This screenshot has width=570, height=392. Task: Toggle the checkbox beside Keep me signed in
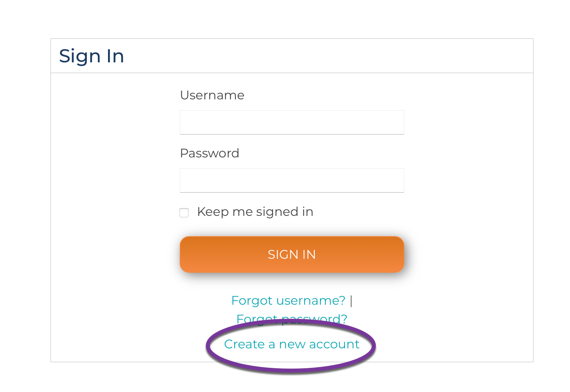click(x=184, y=213)
